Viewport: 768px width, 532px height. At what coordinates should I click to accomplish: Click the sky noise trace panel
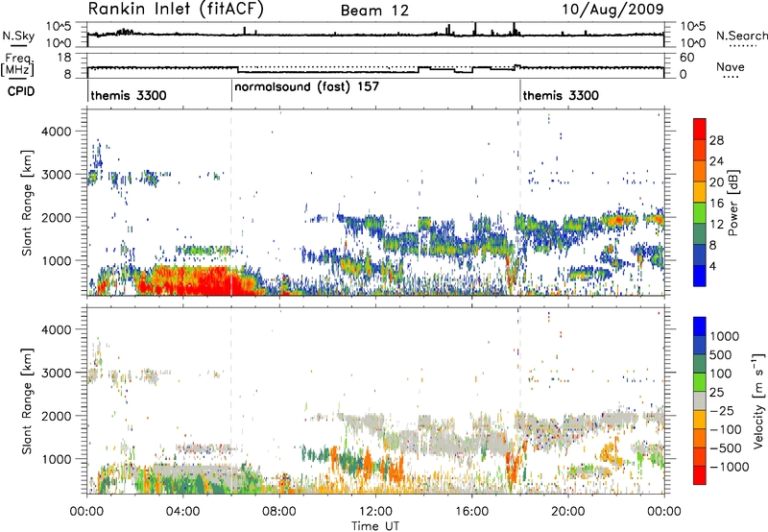(x=375, y=35)
